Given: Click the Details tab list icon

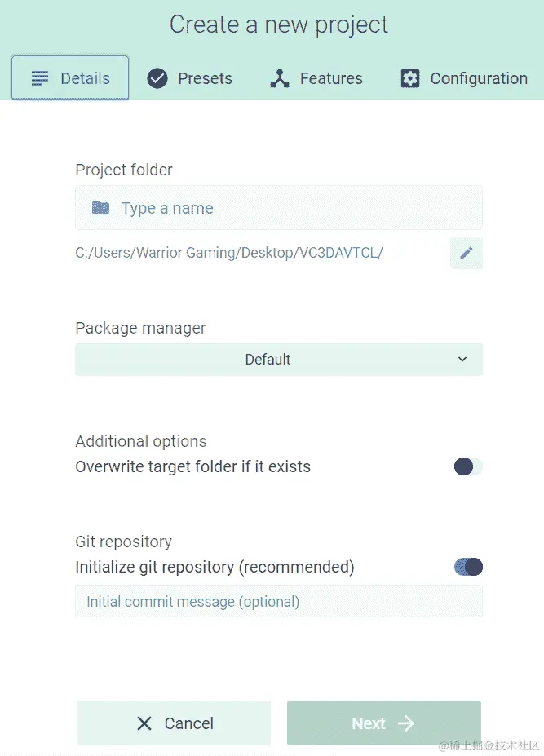Looking at the screenshot, I should click(x=40, y=78).
